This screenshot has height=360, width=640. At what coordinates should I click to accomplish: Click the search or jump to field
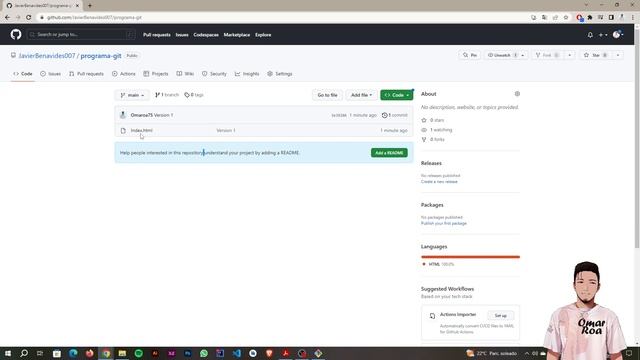coord(81,35)
